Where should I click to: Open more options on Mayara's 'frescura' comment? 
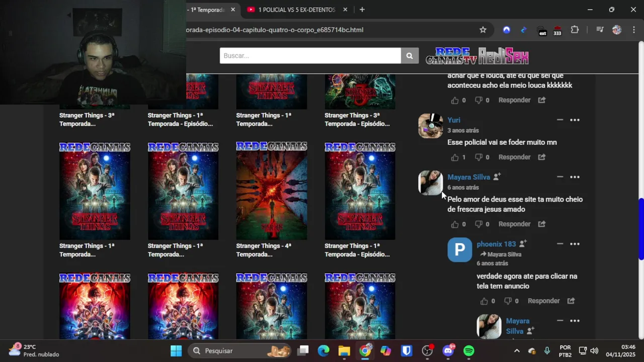click(x=575, y=177)
